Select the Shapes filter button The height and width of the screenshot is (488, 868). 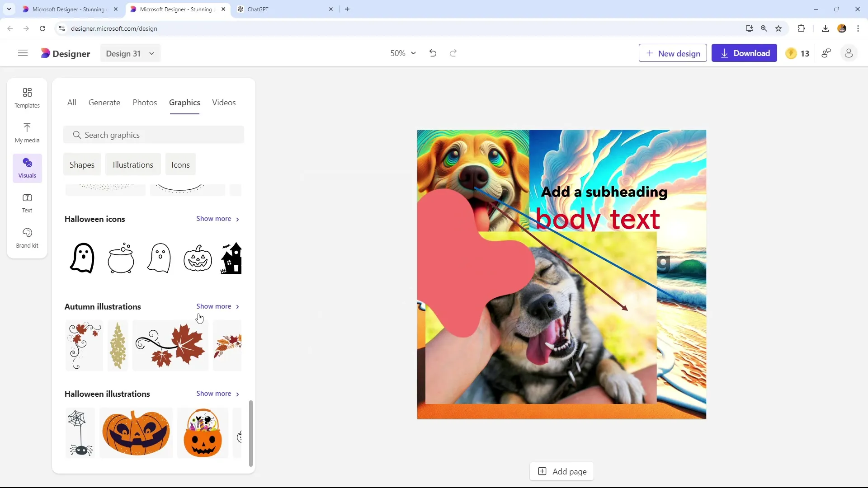tap(82, 164)
